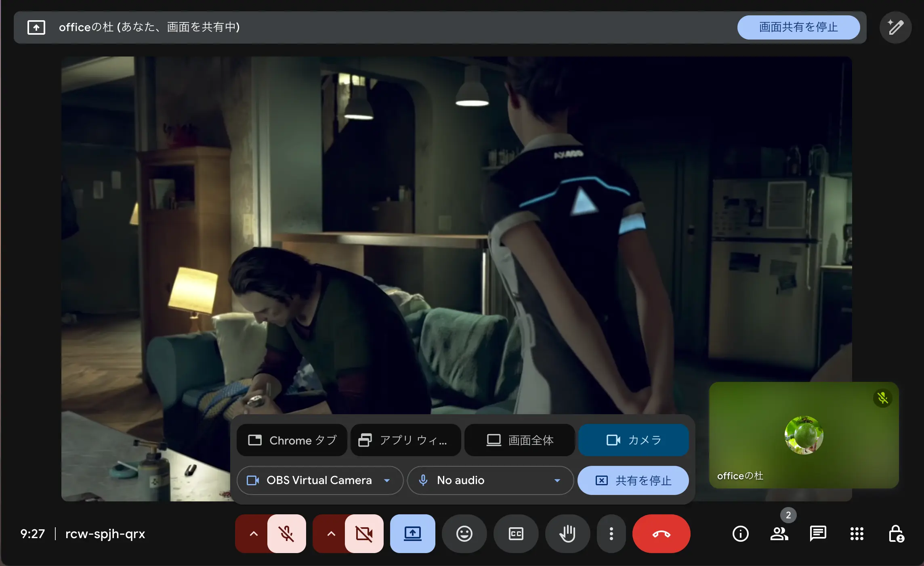Open the OBS Virtual Camera dropdown
The image size is (924, 566).
pyautogui.click(x=320, y=480)
